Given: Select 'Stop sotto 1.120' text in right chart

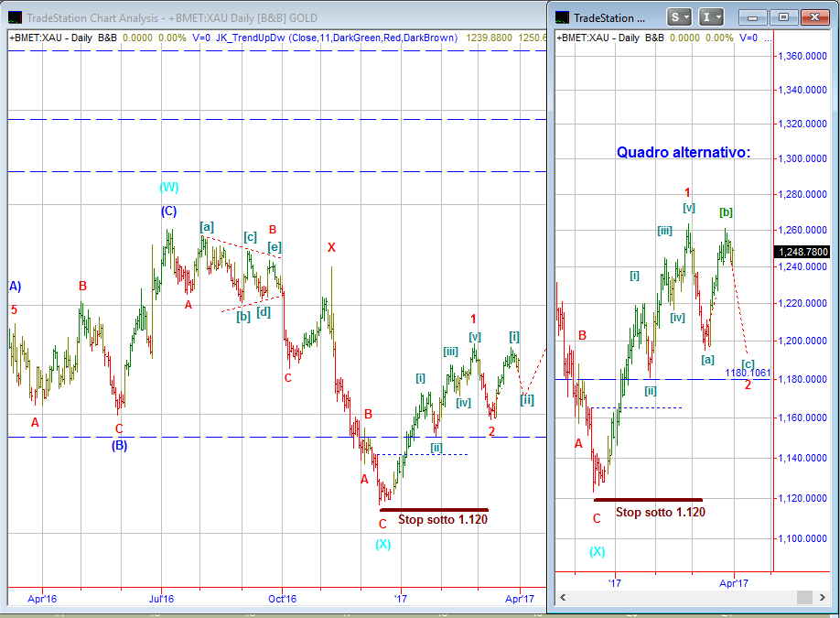Looking at the screenshot, I should 660,512.
